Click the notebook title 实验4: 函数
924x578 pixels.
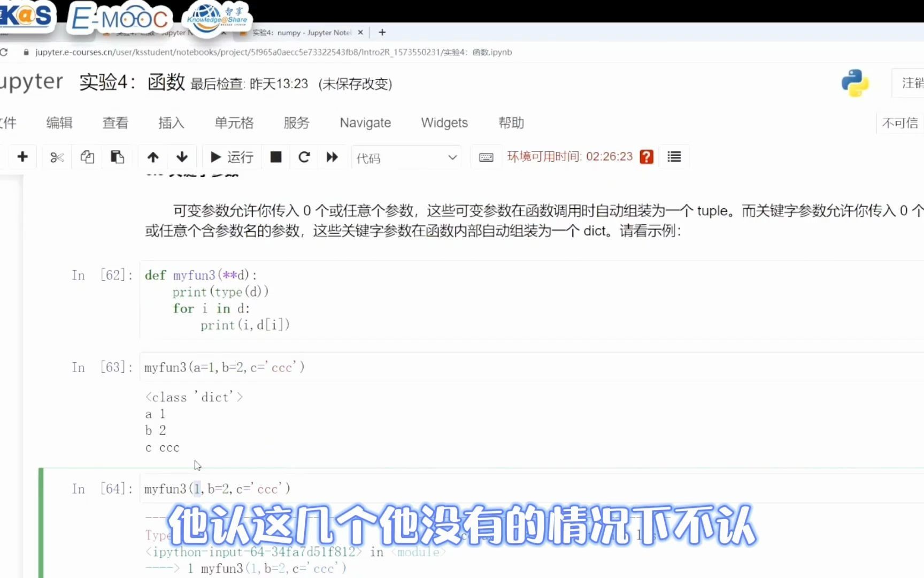pos(132,82)
